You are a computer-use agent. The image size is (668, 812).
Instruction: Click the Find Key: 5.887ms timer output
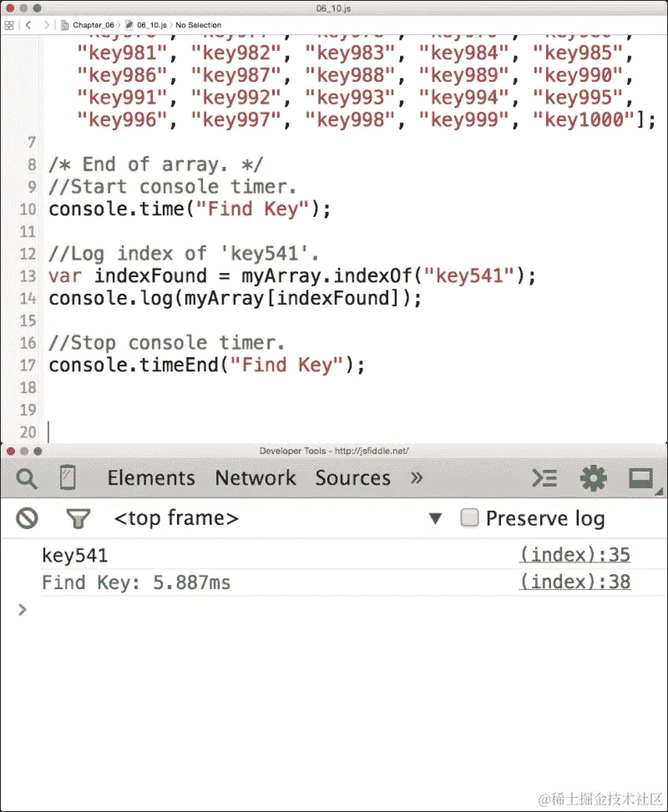pos(136,583)
